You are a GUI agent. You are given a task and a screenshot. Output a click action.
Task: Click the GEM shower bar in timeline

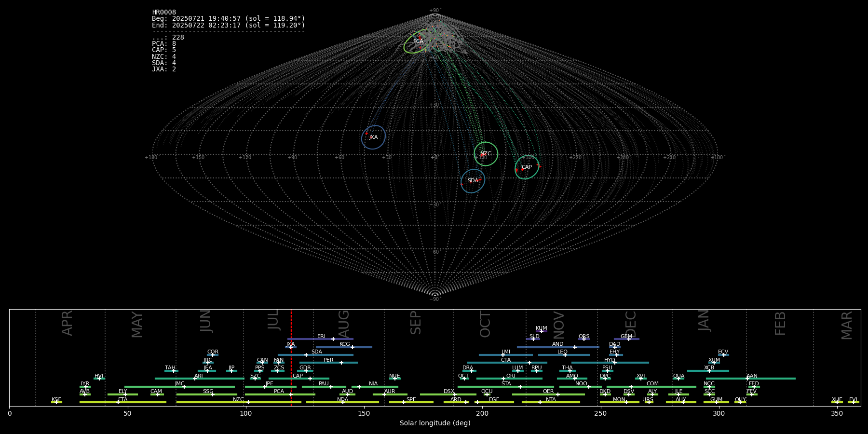click(x=626, y=339)
